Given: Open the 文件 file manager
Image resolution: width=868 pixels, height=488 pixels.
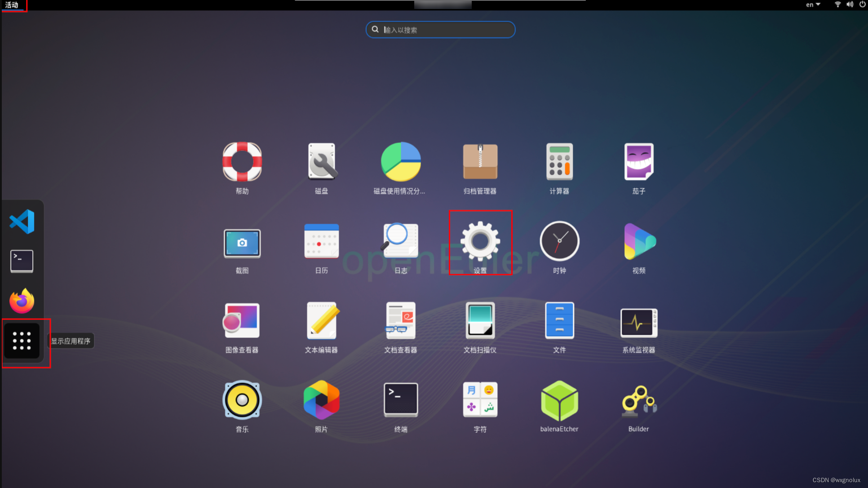Looking at the screenshot, I should (x=559, y=320).
